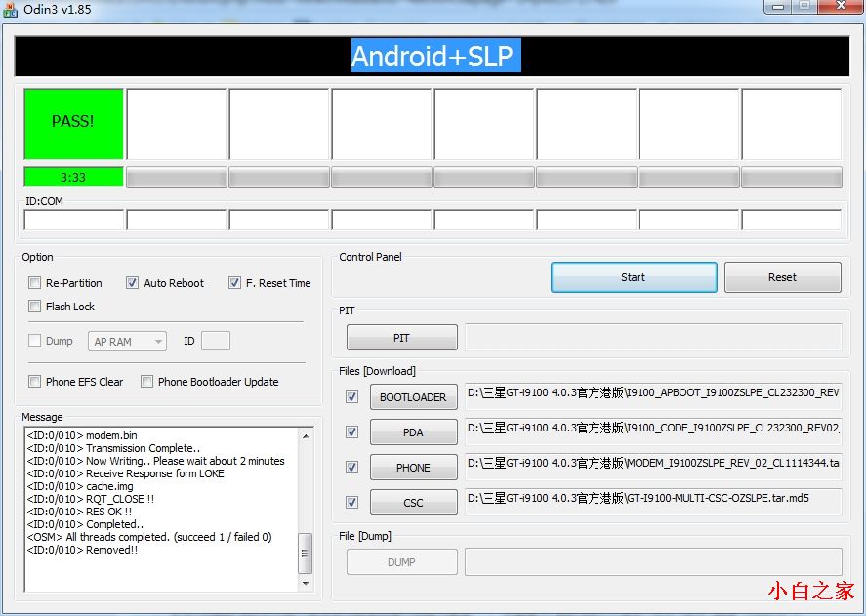This screenshot has height=616, width=866.
Task: Click the PHONE file path field
Action: click(x=653, y=466)
